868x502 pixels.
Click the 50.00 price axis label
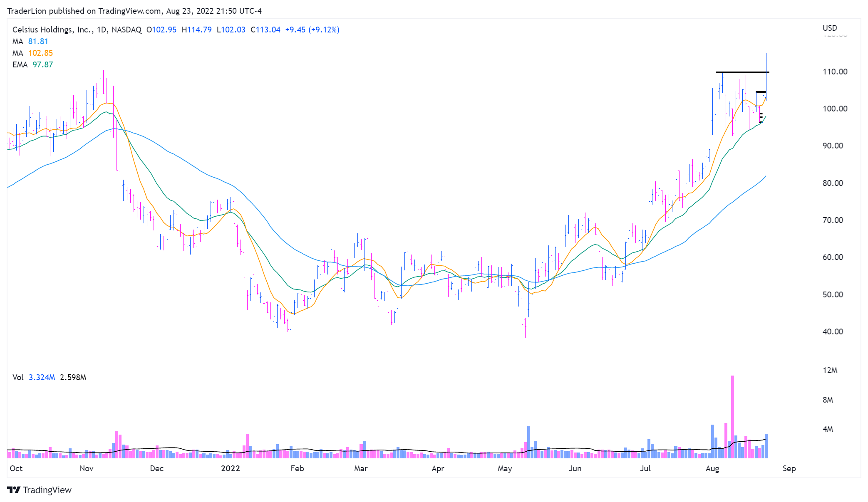(x=833, y=294)
